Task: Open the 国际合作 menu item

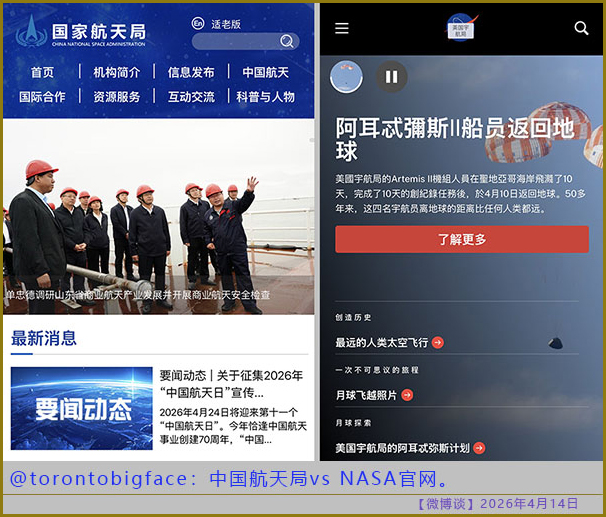Action: tap(42, 97)
